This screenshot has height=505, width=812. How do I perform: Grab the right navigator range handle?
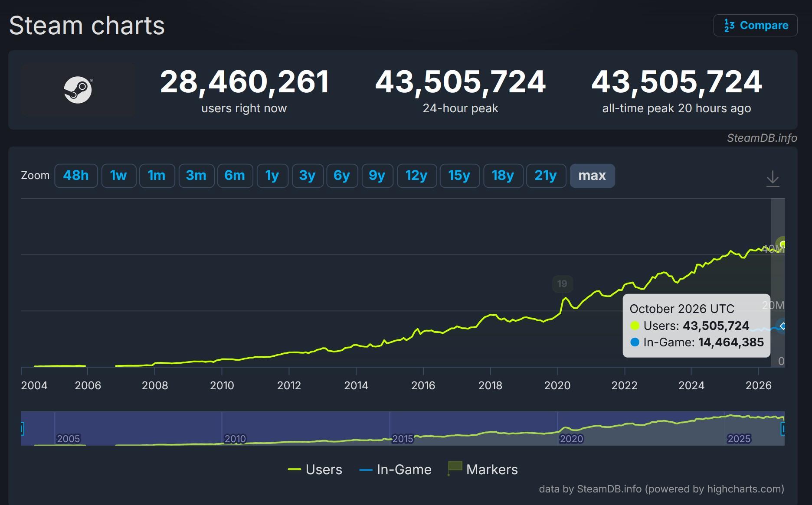click(x=783, y=429)
